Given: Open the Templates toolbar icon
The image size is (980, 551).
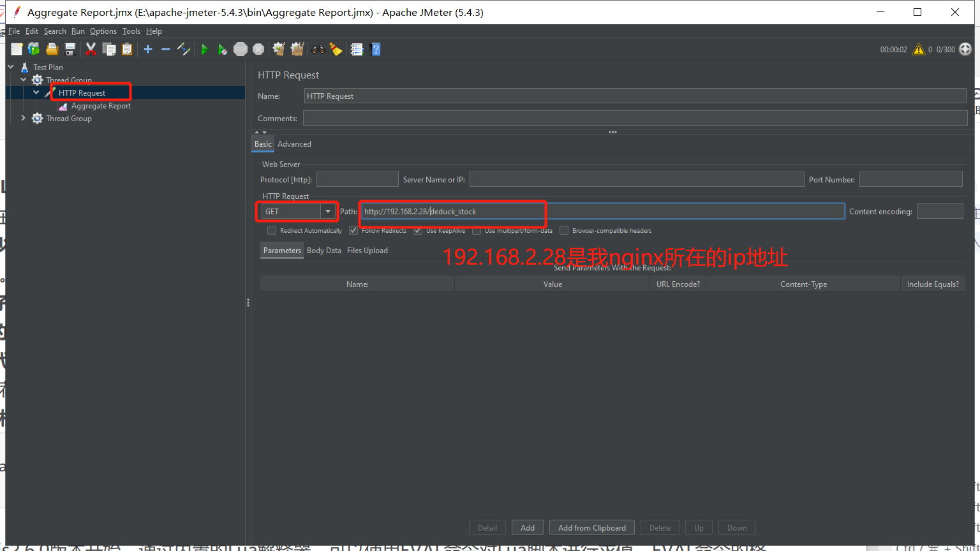Looking at the screenshot, I should click(34, 49).
